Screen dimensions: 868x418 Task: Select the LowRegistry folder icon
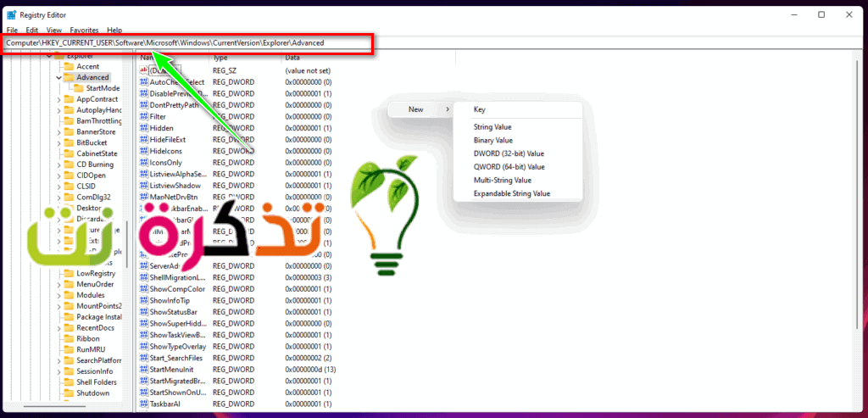(69, 274)
